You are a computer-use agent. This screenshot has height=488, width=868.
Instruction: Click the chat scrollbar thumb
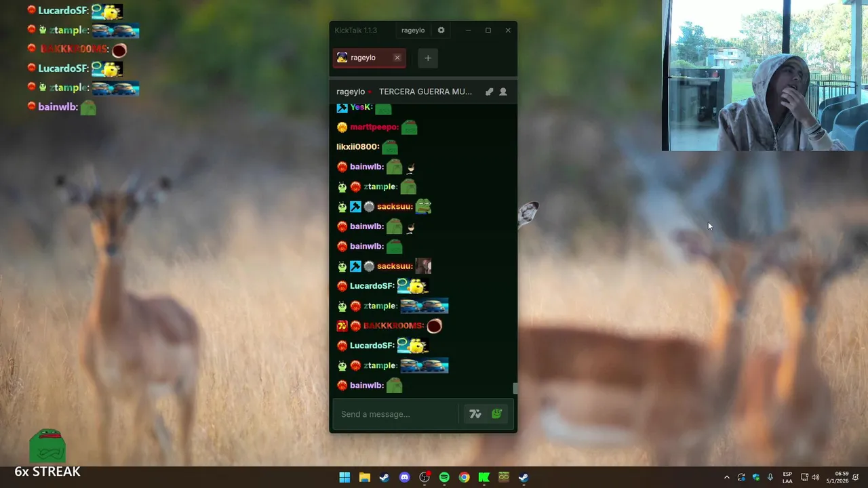[x=515, y=388]
